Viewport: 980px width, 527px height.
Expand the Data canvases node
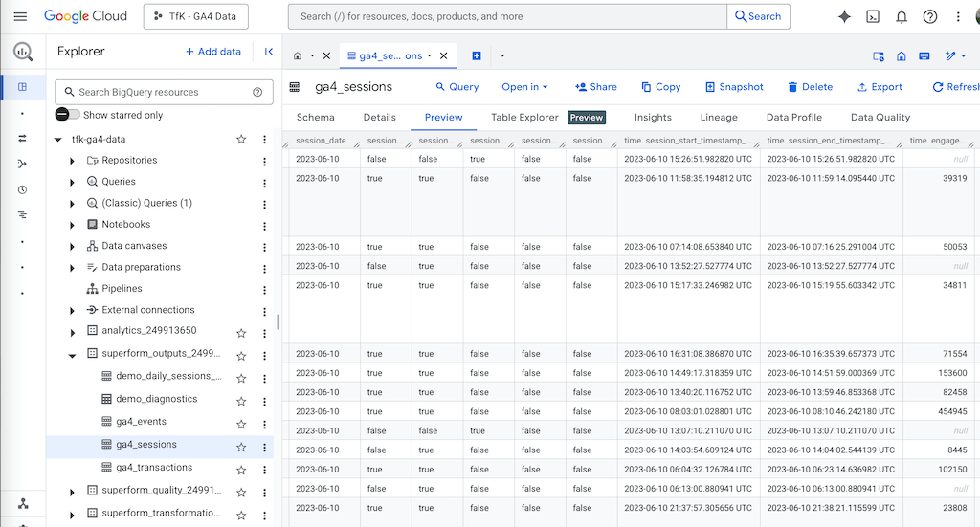pos(72,247)
